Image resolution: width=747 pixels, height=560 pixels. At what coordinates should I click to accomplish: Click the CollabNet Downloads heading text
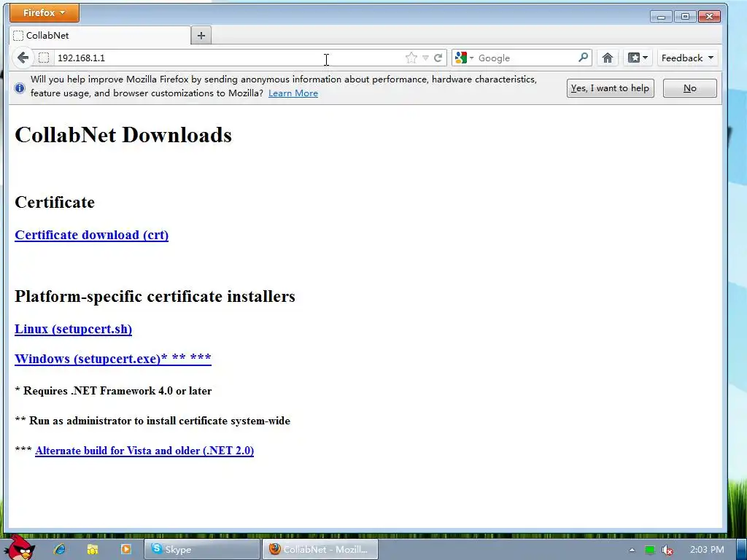(123, 135)
